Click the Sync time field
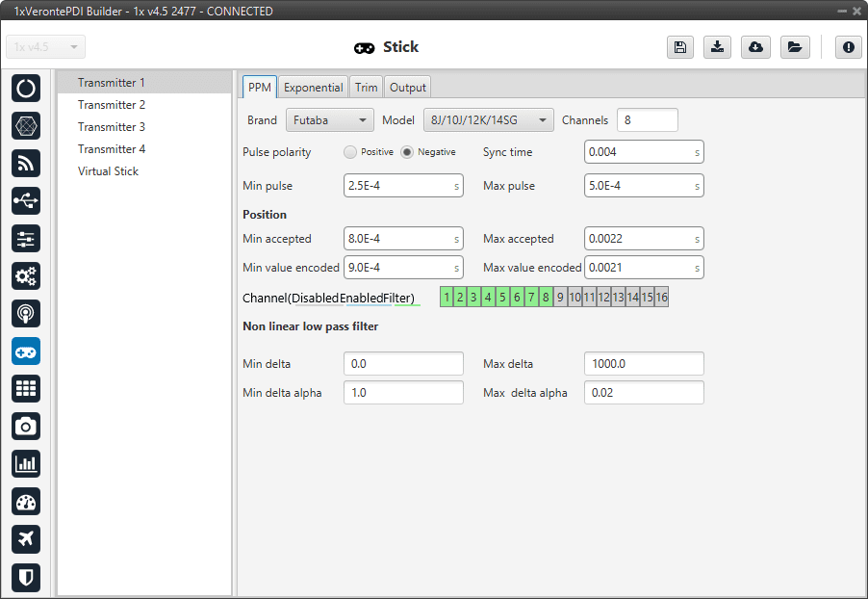 coord(644,152)
